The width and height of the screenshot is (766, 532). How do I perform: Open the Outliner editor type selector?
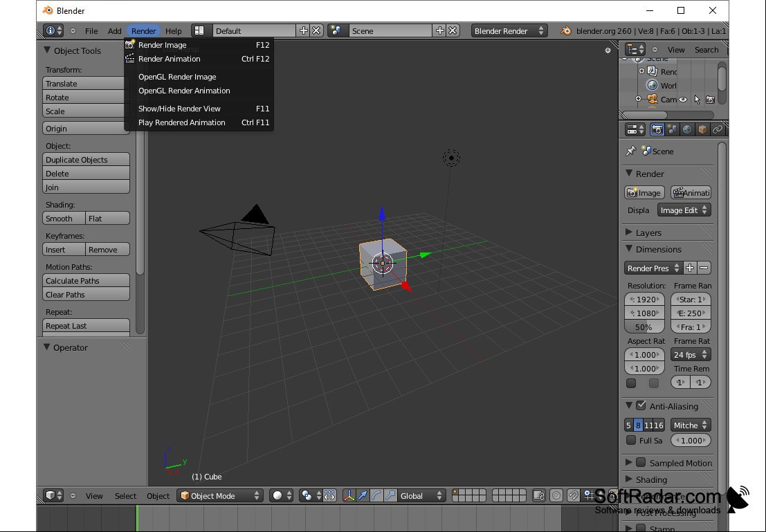[x=635, y=49]
